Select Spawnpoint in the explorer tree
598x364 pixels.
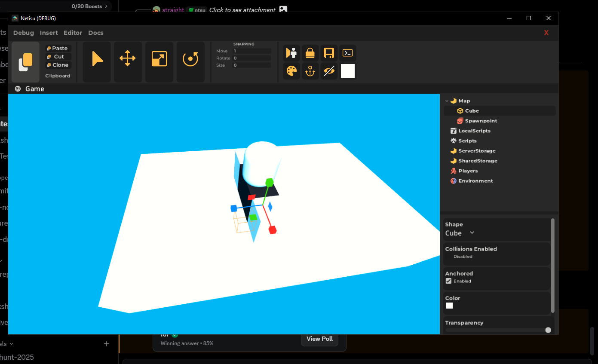pyautogui.click(x=481, y=121)
